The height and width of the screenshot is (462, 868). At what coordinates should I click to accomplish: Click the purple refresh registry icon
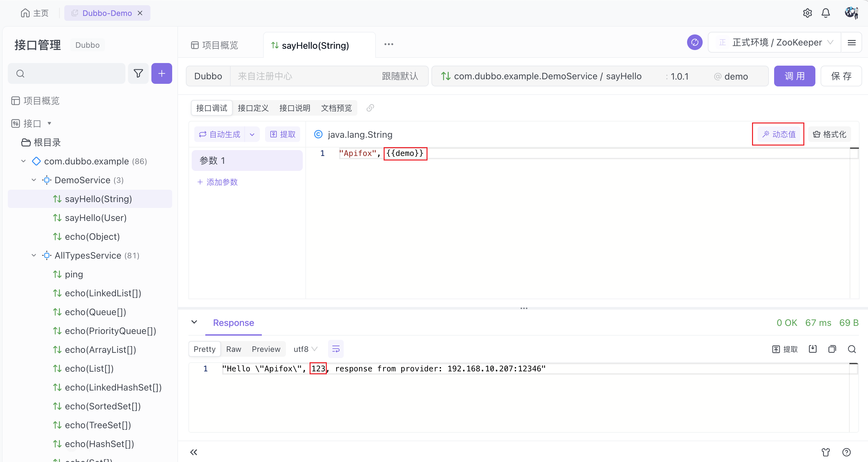click(695, 43)
